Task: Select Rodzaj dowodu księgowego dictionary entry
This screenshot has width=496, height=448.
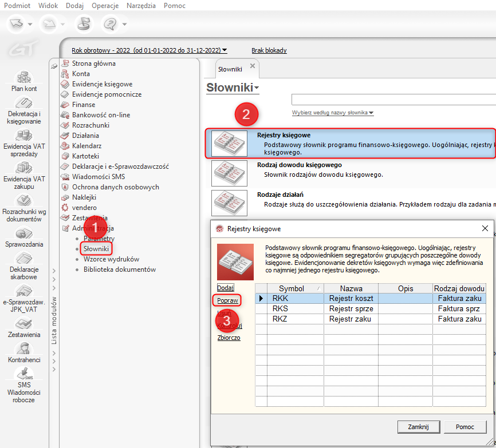Action: [x=351, y=173]
